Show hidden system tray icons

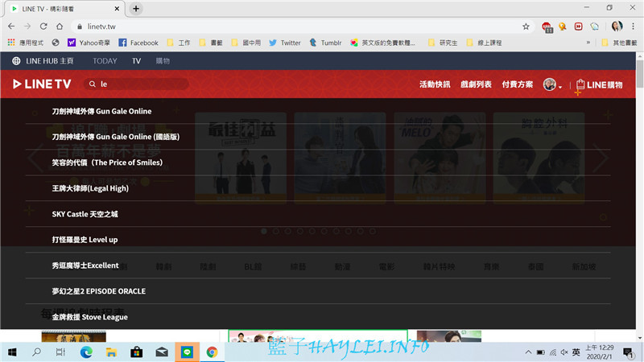click(x=528, y=352)
